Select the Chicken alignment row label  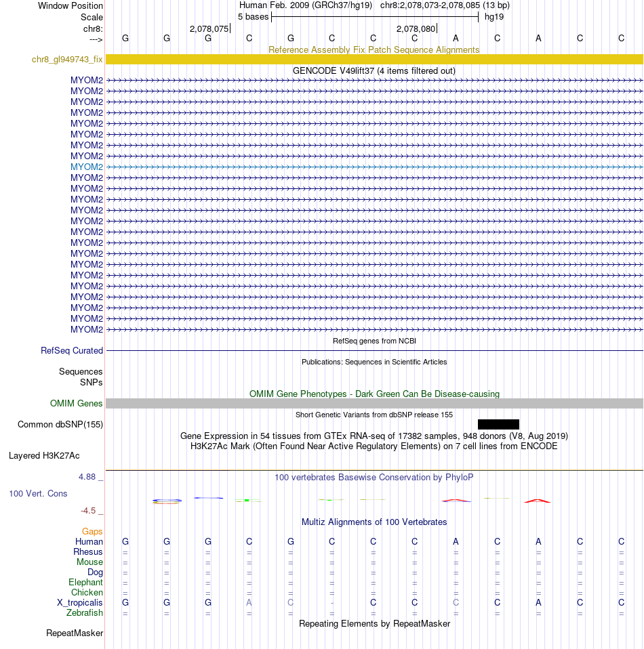point(87,592)
